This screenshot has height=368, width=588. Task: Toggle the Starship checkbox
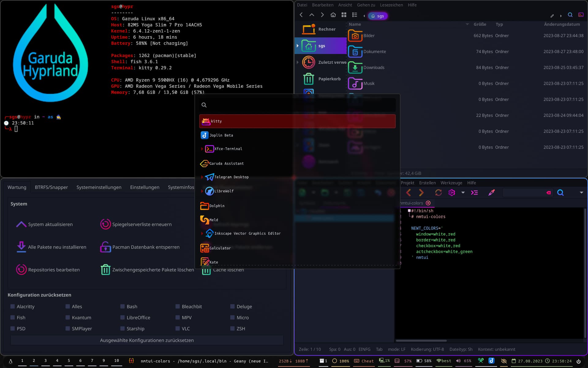(123, 328)
